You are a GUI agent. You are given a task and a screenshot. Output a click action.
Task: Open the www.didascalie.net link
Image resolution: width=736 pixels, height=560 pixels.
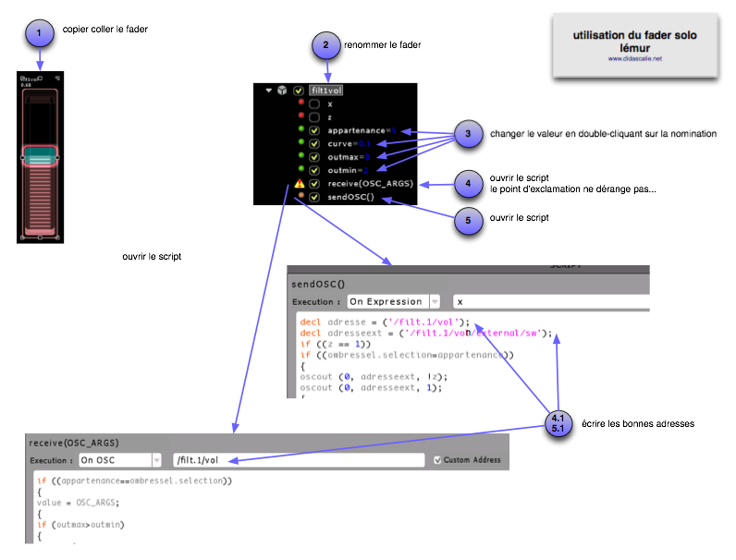click(634, 58)
